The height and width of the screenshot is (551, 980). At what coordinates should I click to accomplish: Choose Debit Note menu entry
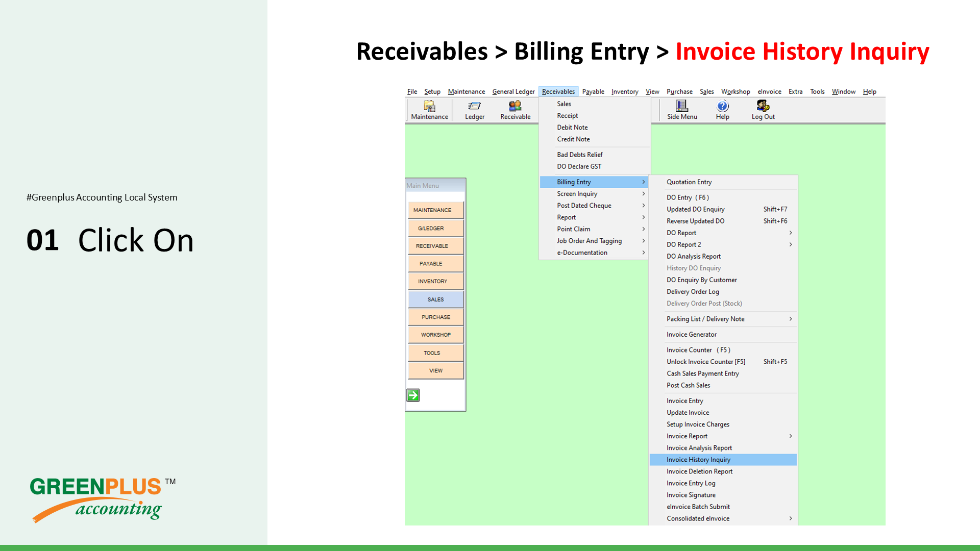tap(594, 128)
